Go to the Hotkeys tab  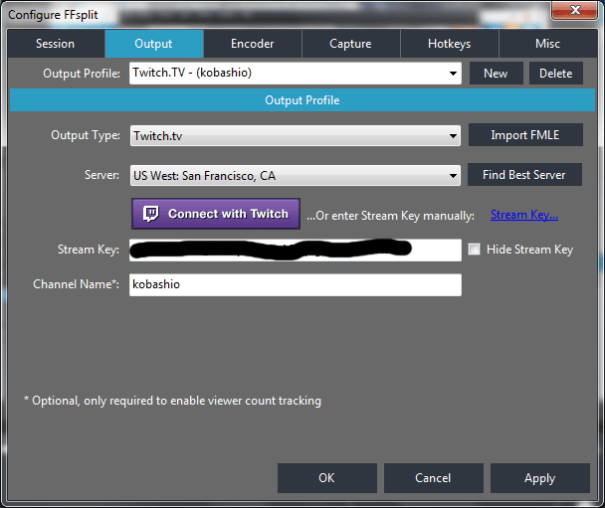(x=448, y=44)
